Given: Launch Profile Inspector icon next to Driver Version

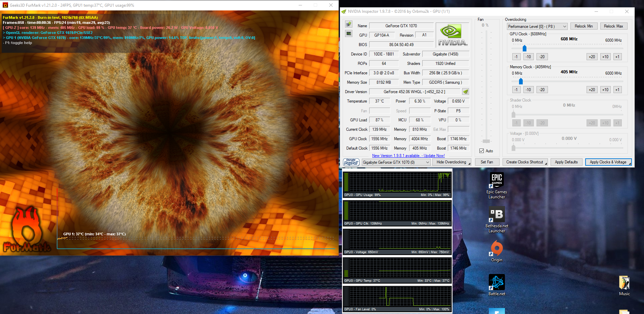Looking at the screenshot, I should point(466,91).
